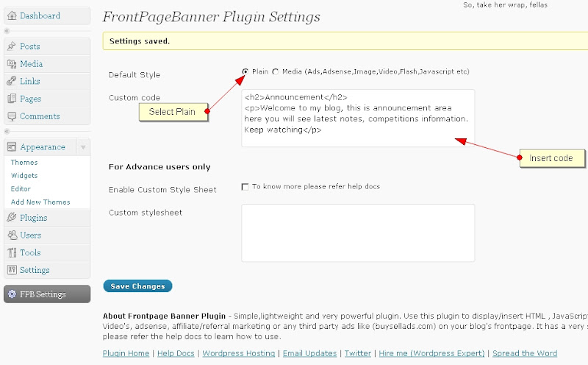Open the Posts menu item
Screen dimensions: 588x365
[30, 46]
